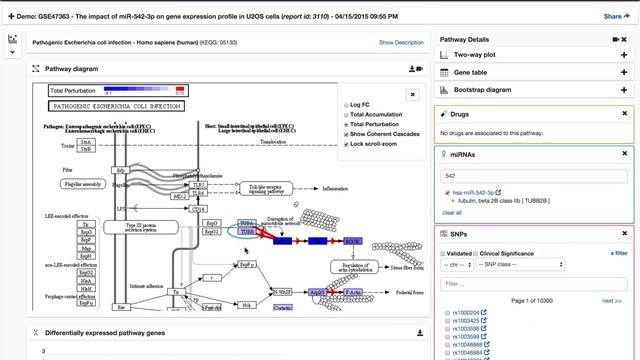Download differentially expressed pathway genes
The image size is (640, 360).
point(420,333)
